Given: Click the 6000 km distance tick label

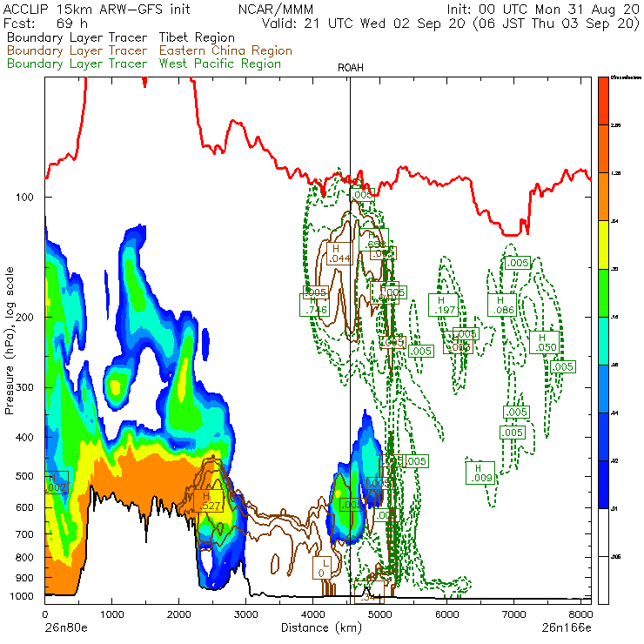Looking at the screenshot, I should point(446,614).
